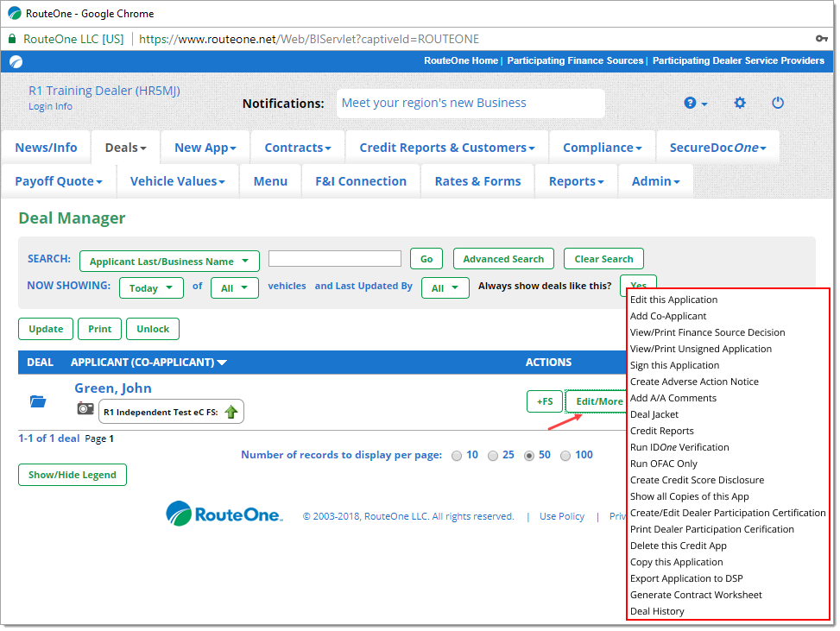Select 10 records per page
The height and width of the screenshot is (631, 840).
457,456
